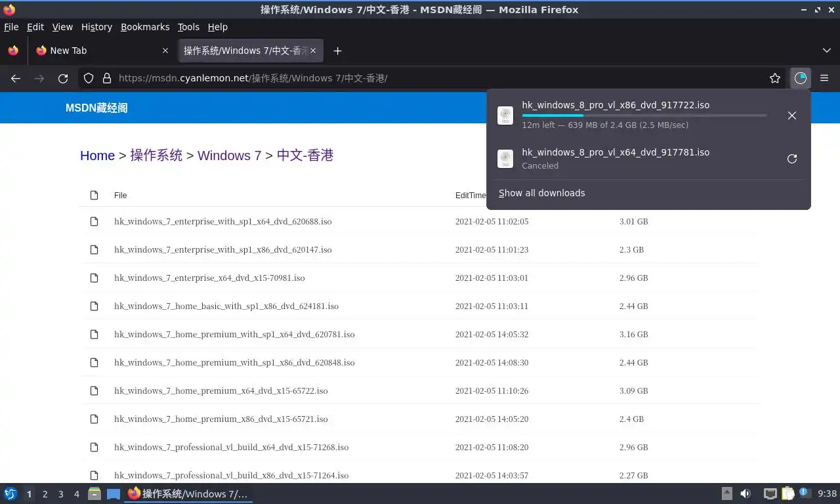This screenshot has width=840, height=504.
Task: Open hk_windows_7_home_basic_with_sp1_x86_dvd_624181.iso
Action: click(x=226, y=306)
